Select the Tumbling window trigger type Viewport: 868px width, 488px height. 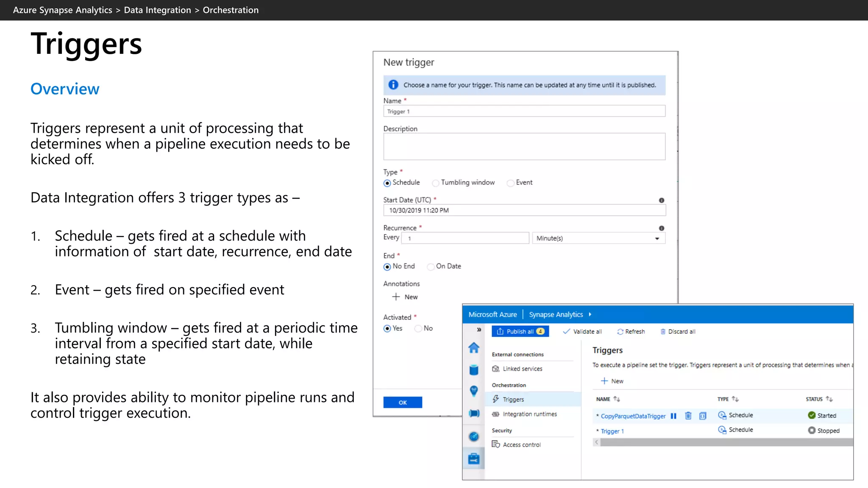435,183
